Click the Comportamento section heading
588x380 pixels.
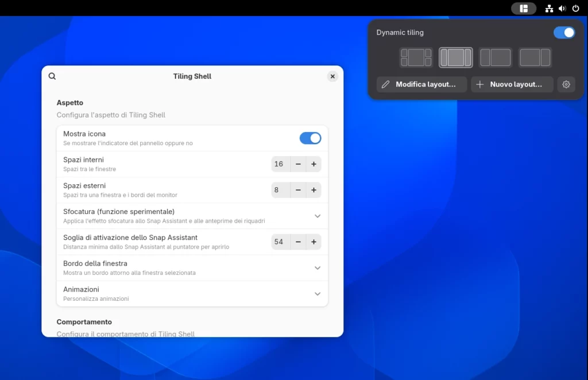tap(84, 322)
